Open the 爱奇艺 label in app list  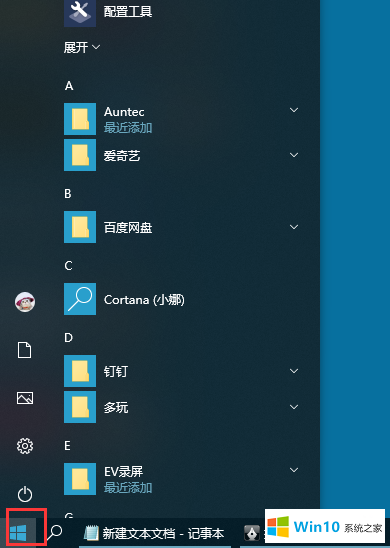122,156
